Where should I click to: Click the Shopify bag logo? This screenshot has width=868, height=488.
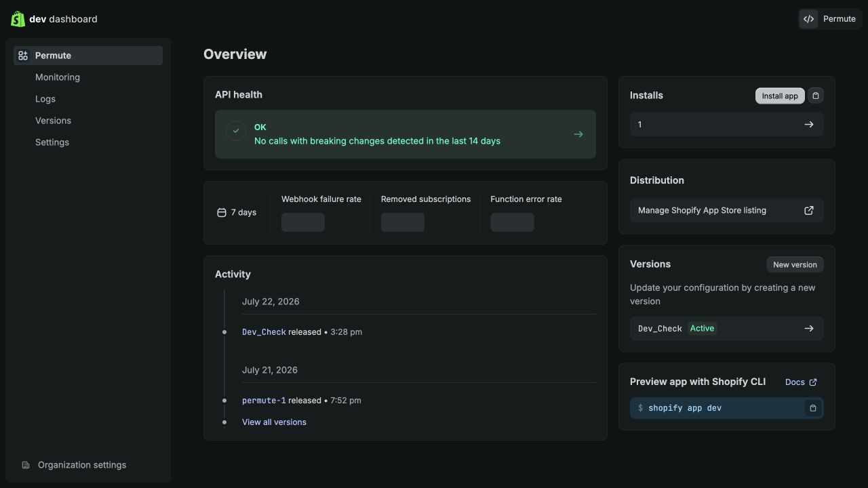click(x=18, y=19)
